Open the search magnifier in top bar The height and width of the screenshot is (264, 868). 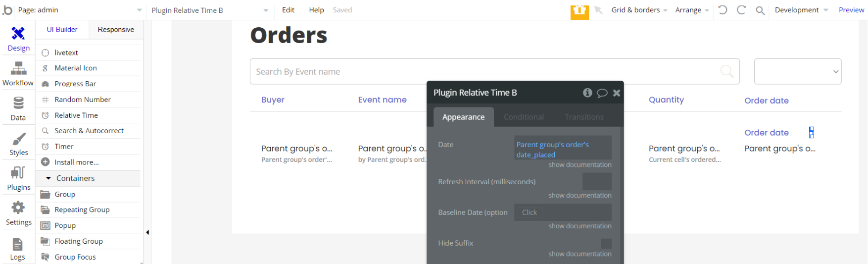coord(760,10)
